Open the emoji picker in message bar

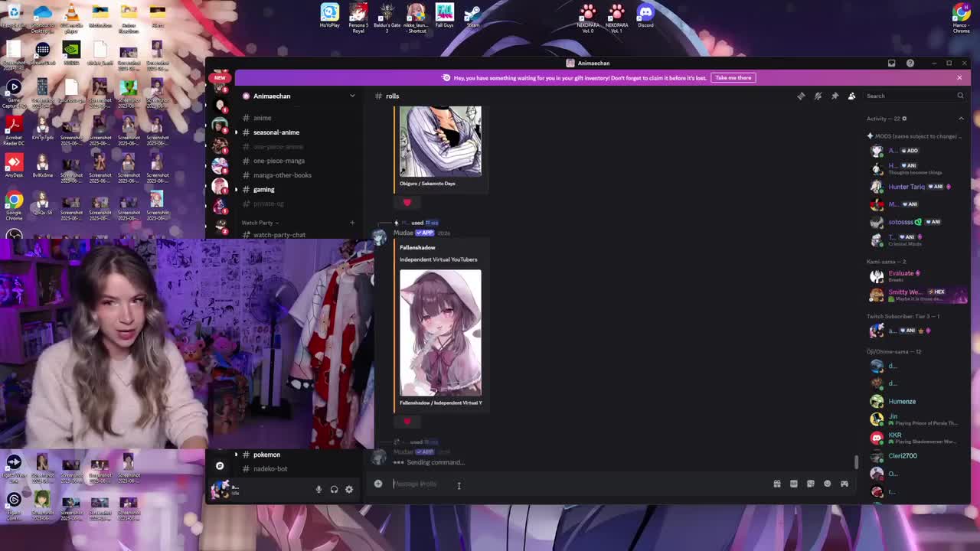[827, 484]
